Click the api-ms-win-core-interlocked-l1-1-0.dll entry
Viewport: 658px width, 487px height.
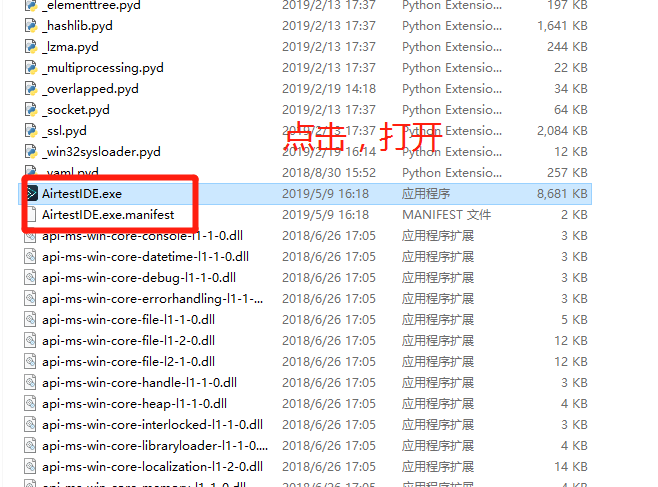pos(152,424)
